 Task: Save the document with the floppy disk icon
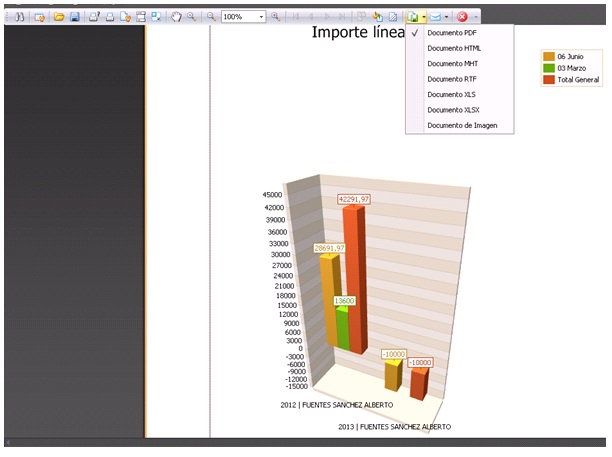(75, 17)
